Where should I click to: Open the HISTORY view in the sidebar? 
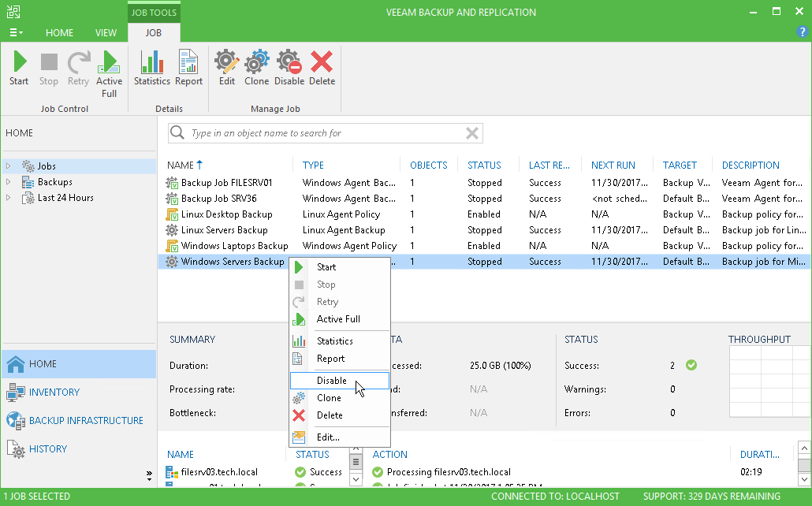(79, 448)
